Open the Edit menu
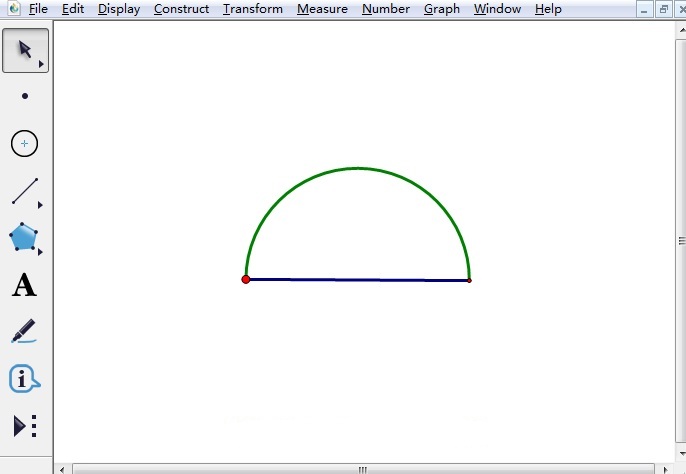The width and height of the screenshot is (686, 474). (x=73, y=9)
